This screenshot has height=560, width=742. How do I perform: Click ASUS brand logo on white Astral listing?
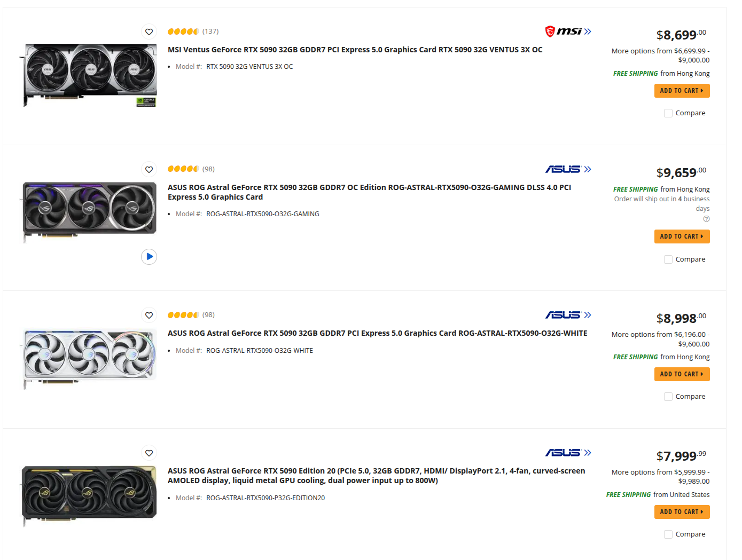pos(568,315)
